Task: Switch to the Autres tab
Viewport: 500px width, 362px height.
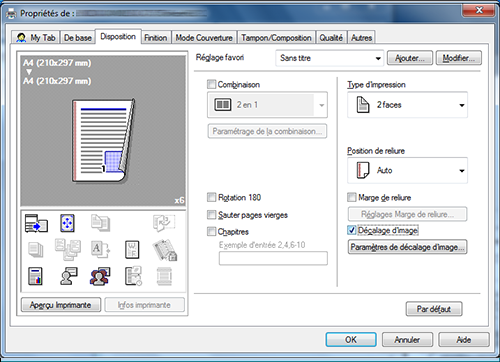Action: [x=361, y=38]
